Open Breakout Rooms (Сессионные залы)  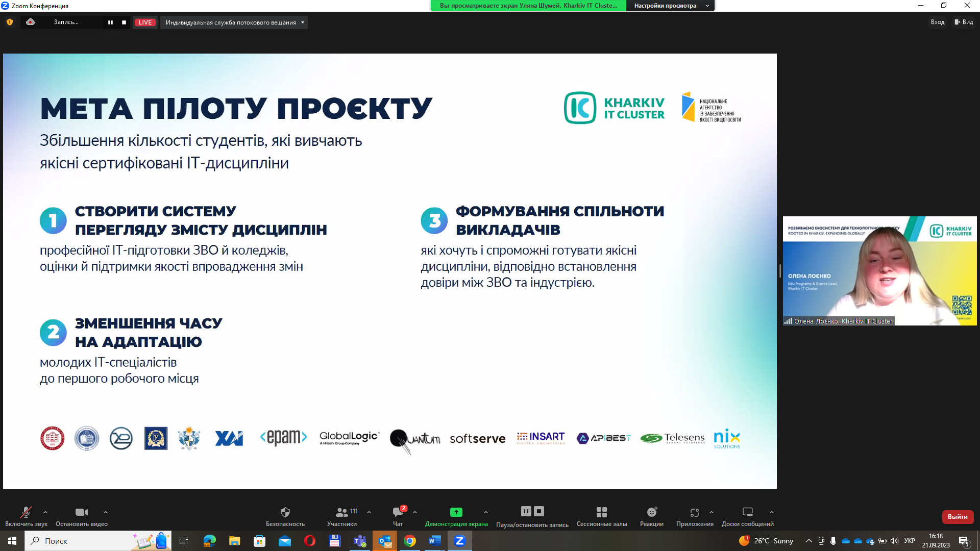[x=601, y=512]
